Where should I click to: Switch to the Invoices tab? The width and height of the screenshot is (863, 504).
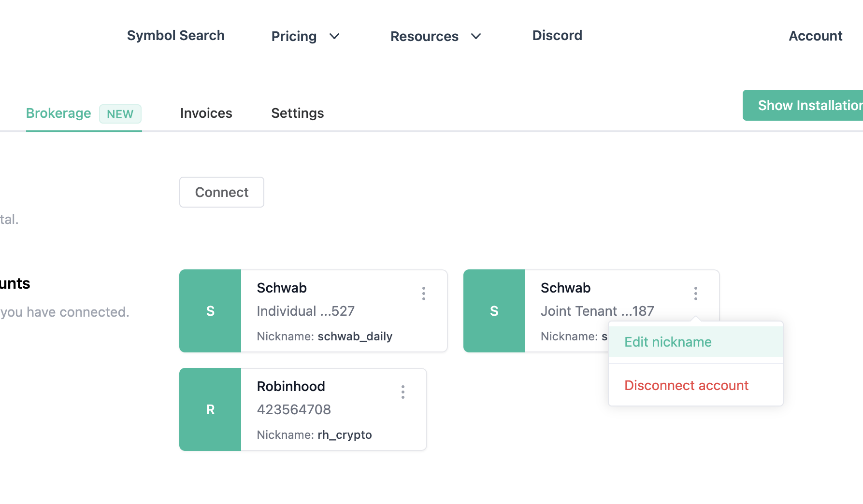tap(206, 113)
